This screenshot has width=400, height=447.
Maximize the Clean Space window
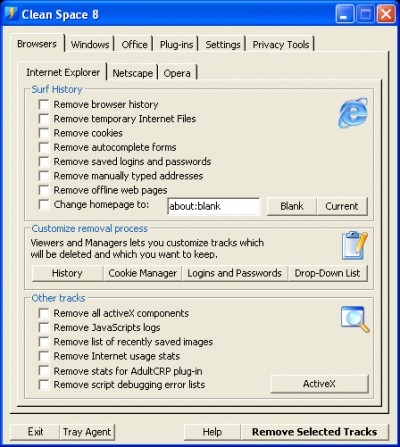(x=365, y=14)
